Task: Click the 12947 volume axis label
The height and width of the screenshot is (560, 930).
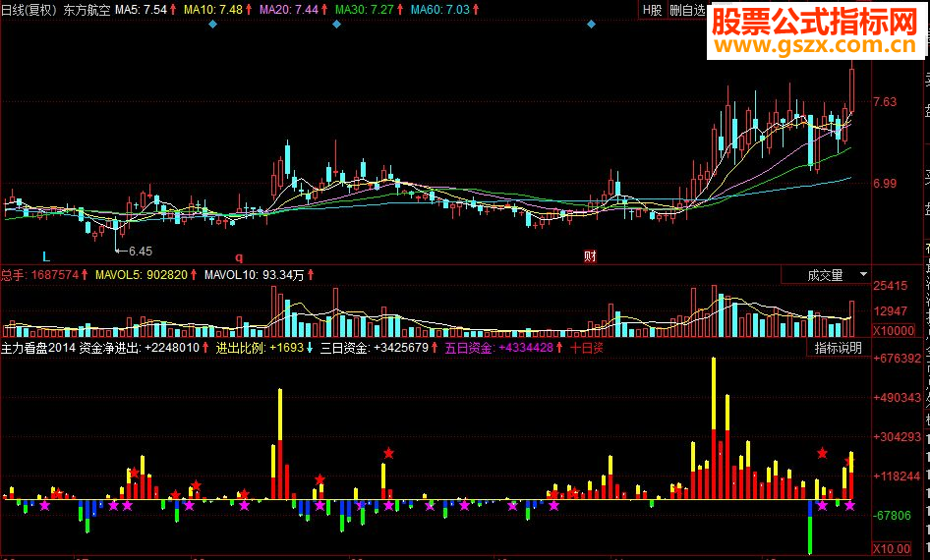Action: click(x=891, y=311)
